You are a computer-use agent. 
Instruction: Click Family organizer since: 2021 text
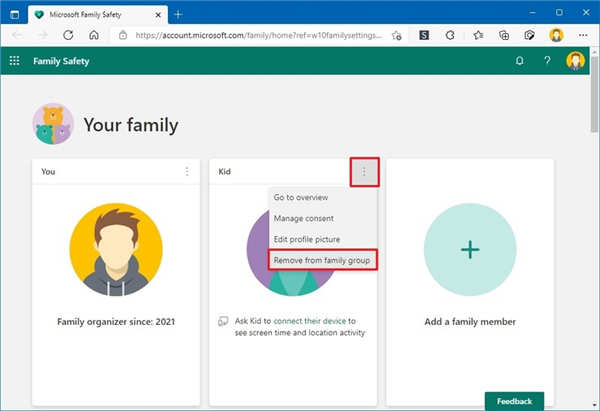pos(116,321)
